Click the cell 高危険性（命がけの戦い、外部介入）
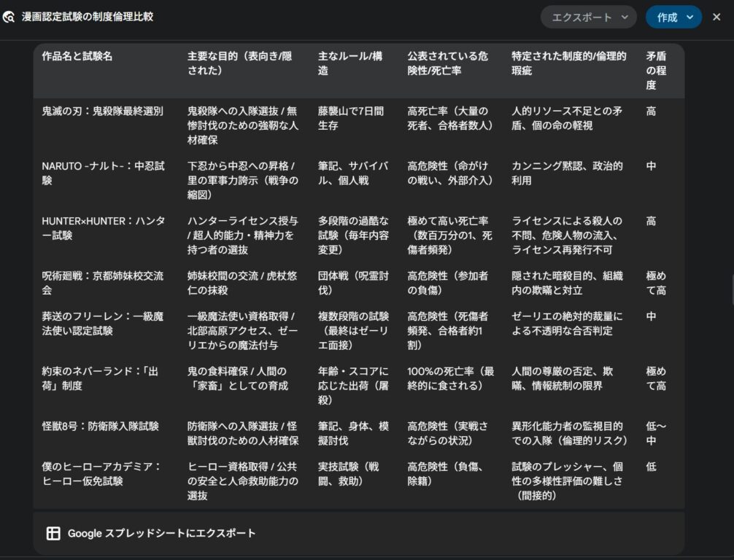Image resolution: width=734 pixels, height=560 pixels. [450, 173]
